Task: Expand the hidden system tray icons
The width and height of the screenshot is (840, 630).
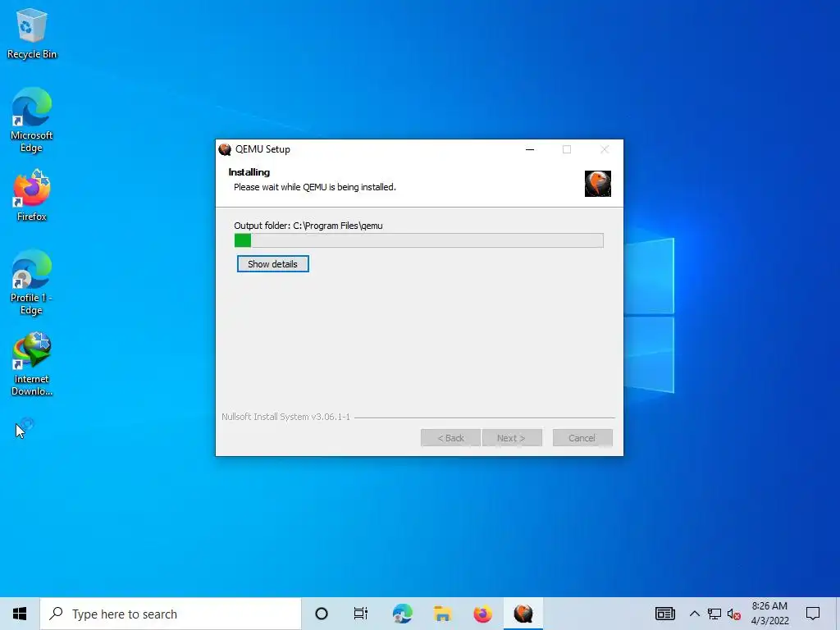Action: point(694,614)
